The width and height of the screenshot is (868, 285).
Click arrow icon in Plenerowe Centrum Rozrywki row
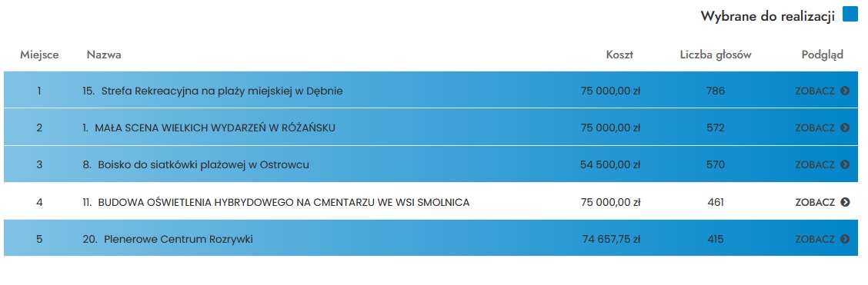click(x=845, y=239)
